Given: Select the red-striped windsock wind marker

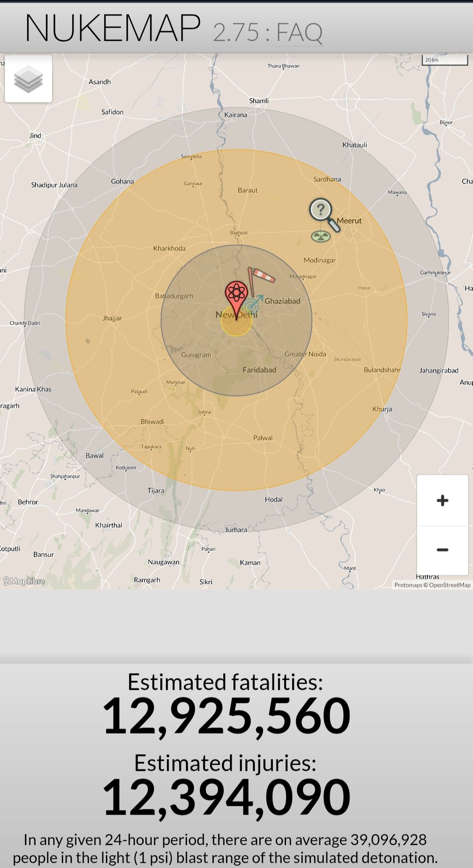Looking at the screenshot, I should (x=261, y=276).
